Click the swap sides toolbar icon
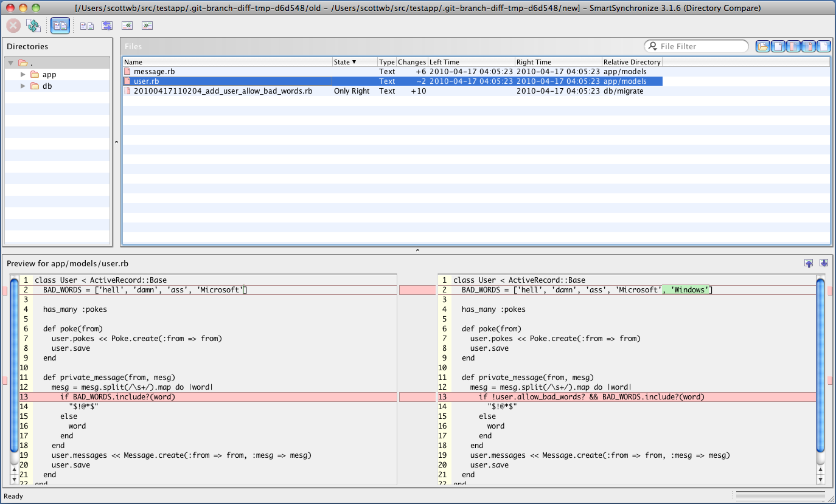The image size is (836, 504). point(107,26)
